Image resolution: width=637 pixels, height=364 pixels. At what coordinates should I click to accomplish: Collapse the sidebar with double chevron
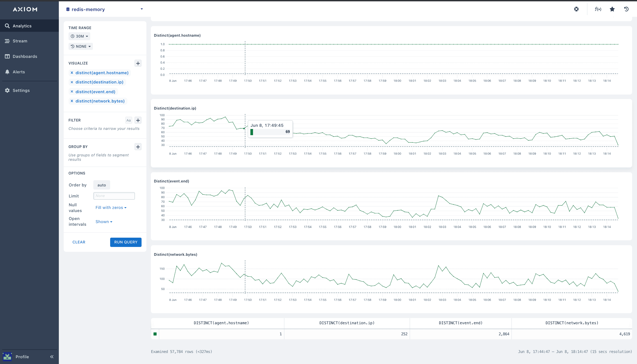tap(52, 357)
